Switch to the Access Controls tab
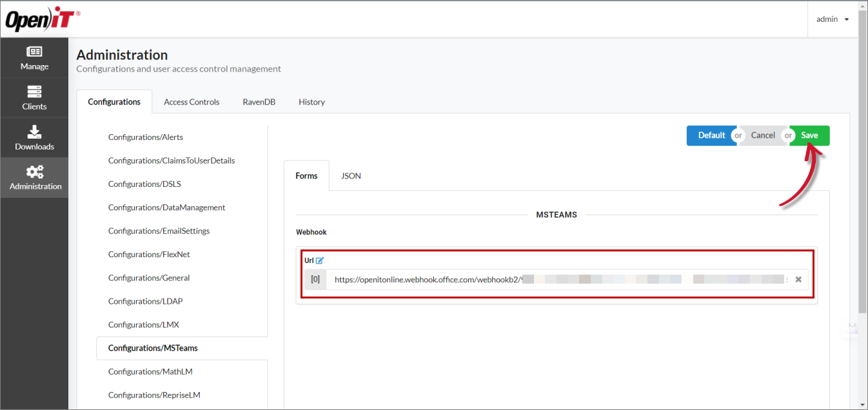This screenshot has height=410, width=868. [192, 102]
